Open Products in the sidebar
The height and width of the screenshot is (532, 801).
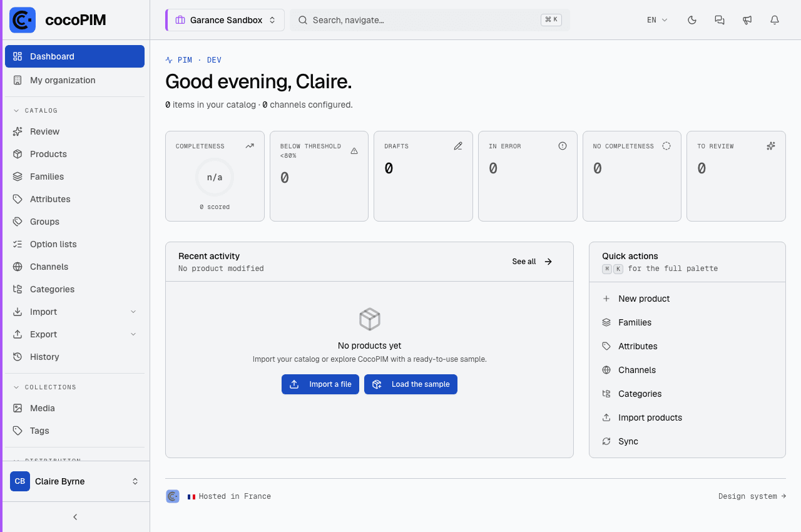click(75, 154)
